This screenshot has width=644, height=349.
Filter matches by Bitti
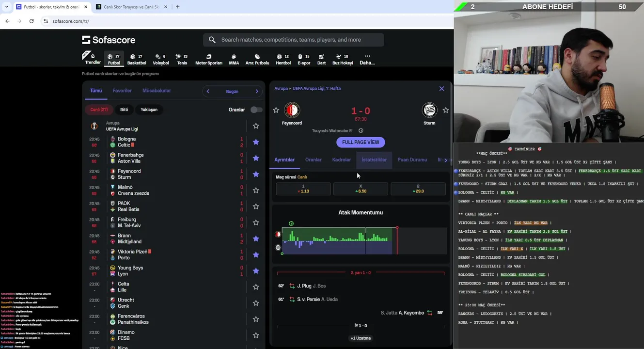(x=124, y=110)
